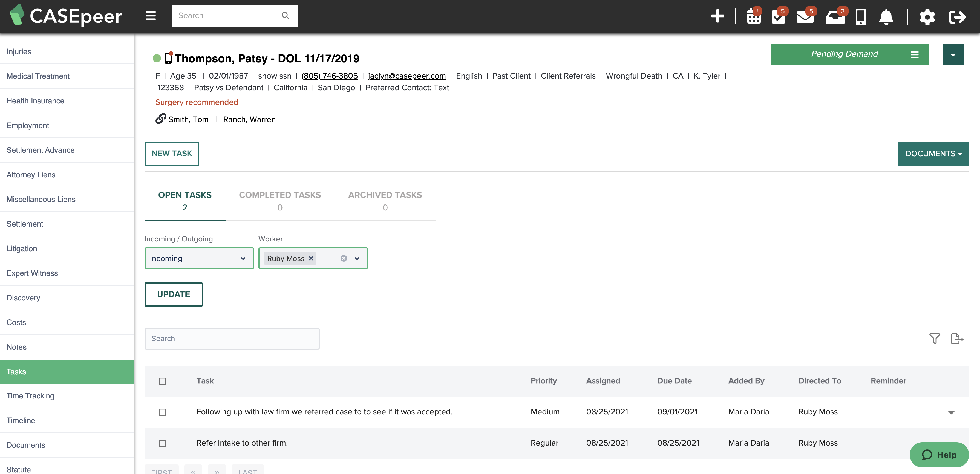The height and width of the screenshot is (474, 980).
Task: Open Notes in the sidebar
Action: point(67,347)
